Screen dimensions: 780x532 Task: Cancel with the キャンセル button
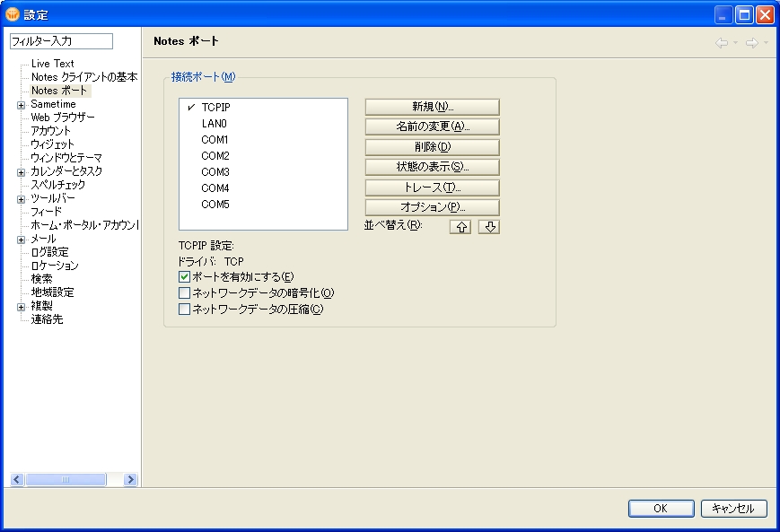pos(733,508)
